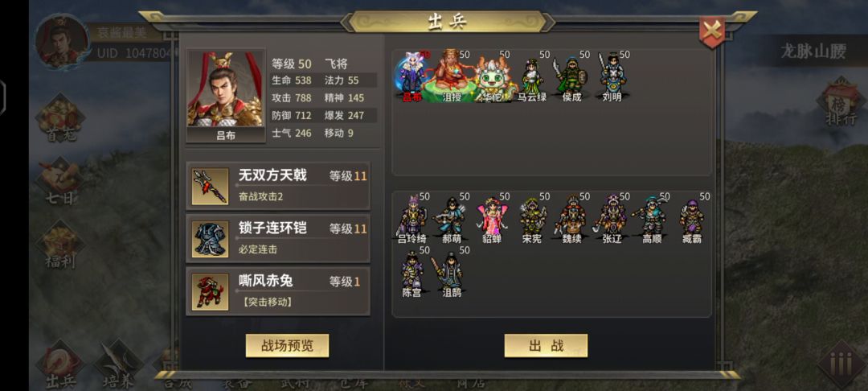Click the 吕布 portrait thumbnail

pyautogui.click(x=226, y=96)
